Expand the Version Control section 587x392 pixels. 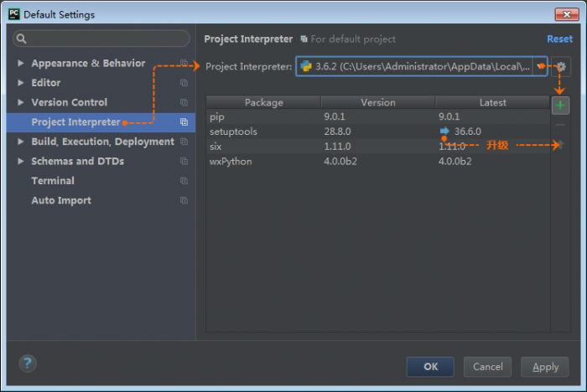tap(21, 103)
